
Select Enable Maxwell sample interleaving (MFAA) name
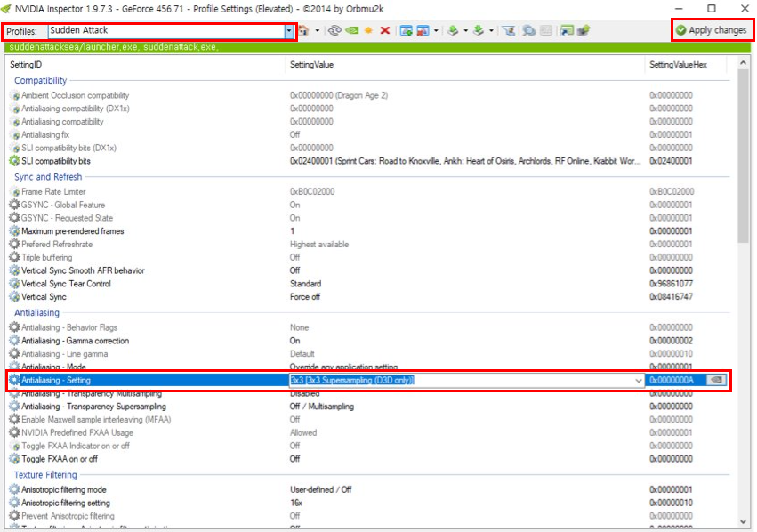coord(96,420)
